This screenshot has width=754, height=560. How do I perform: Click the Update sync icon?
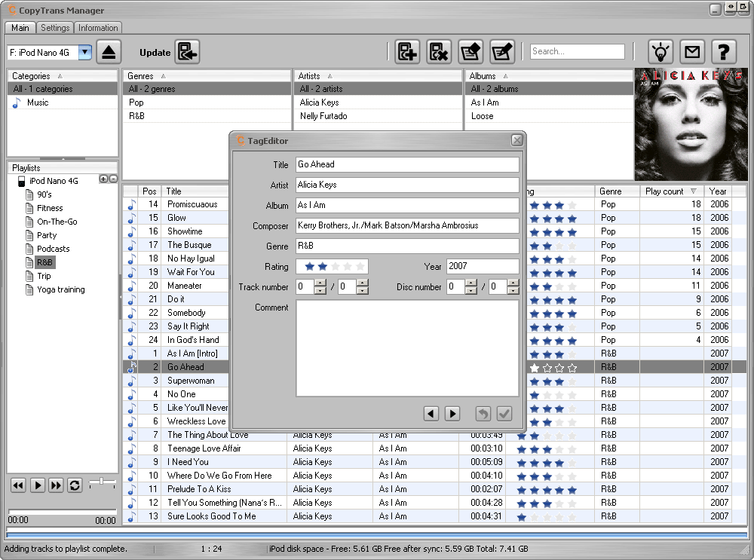click(187, 52)
